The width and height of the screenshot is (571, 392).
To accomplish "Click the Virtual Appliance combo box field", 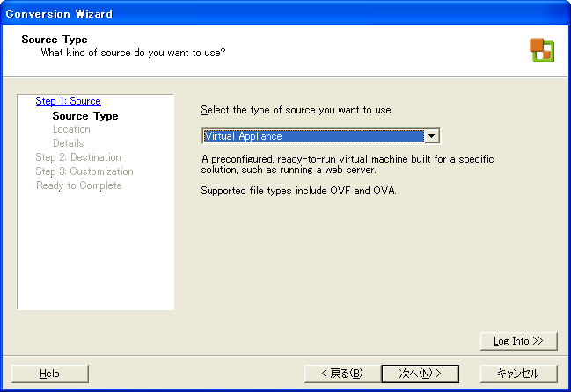I will pos(321,136).
